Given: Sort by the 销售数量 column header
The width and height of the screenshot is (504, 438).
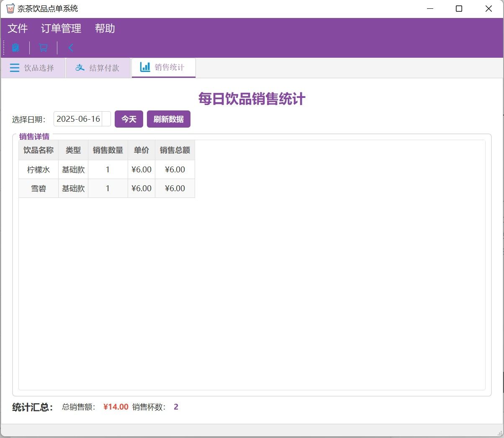Looking at the screenshot, I should click(x=108, y=150).
